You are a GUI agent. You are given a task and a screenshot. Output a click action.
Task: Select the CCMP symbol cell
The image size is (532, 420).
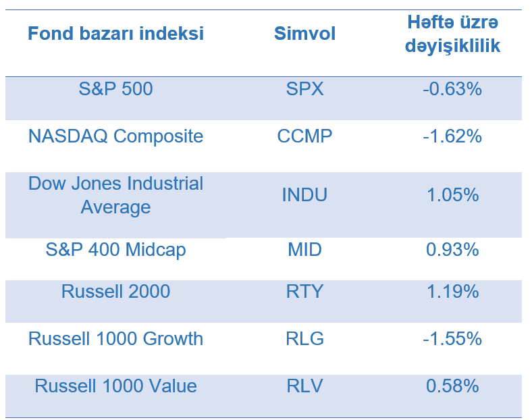[304, 136]
